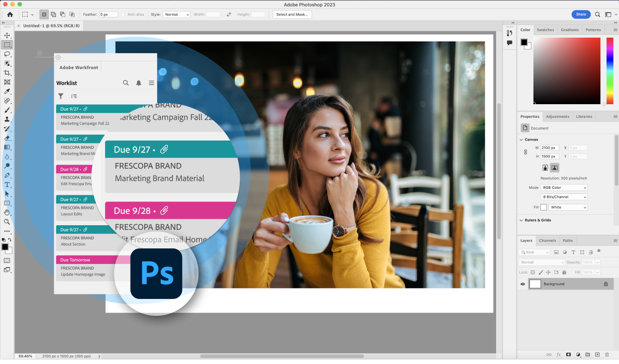Image resolution: width=619 pixels, height=364 pixels.
Task: Select the Crop tool
Action: 7,73
